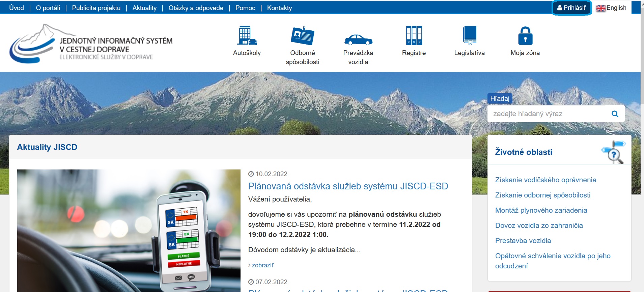The height and width of the screenshot is (292, 644).
Task: Click the phone mount news thumbnail image
Action: pyautogui.click(x=129, y=231)
